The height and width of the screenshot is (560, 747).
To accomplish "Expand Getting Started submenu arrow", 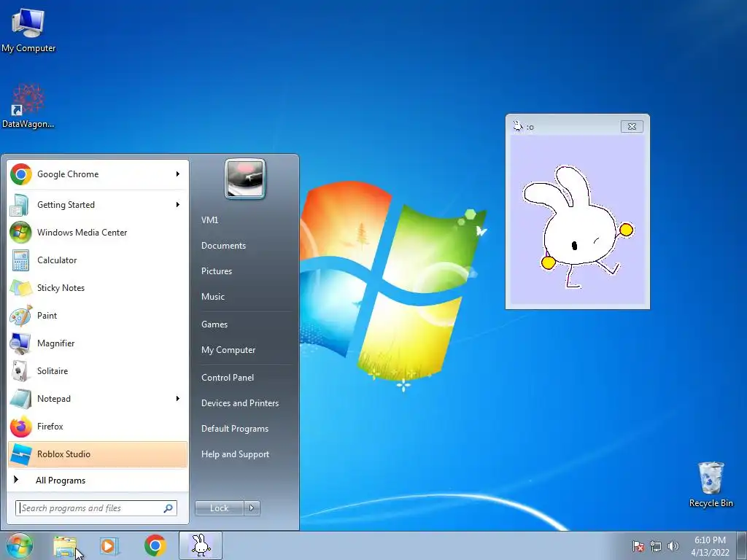I will [178, 205].
